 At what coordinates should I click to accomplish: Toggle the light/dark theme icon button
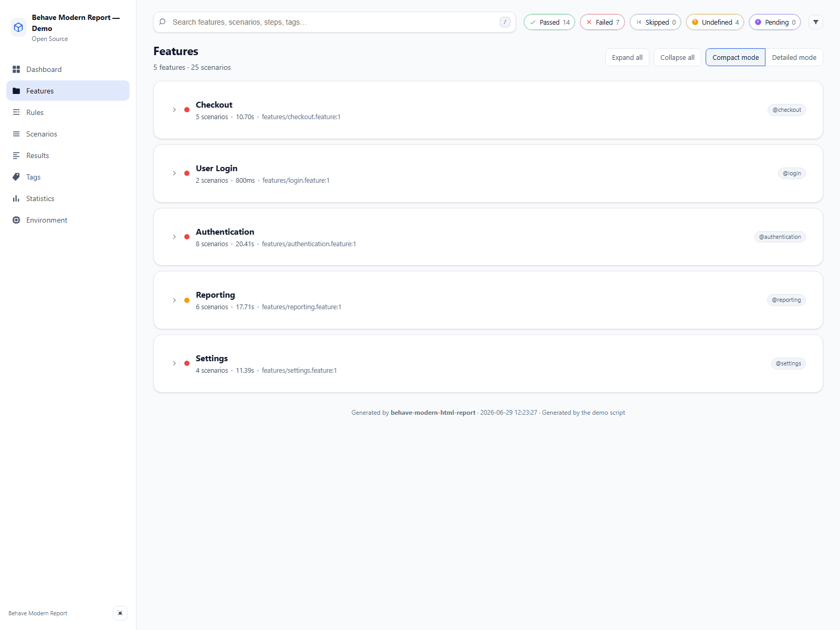[x=120, y=613]
